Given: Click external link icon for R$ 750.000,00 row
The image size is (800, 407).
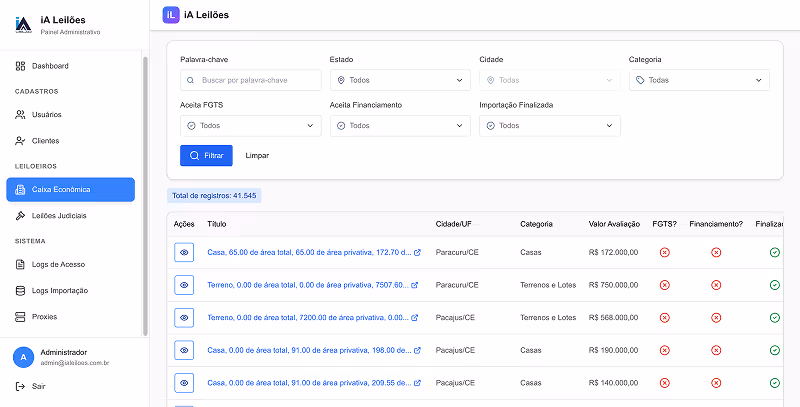Looking at the screenshot, I should [415, 285].
